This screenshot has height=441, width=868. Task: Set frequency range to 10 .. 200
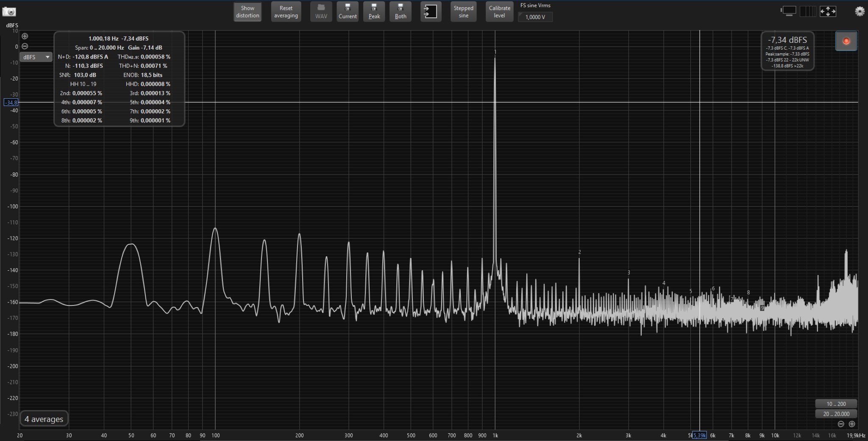(x=836, y=404)
